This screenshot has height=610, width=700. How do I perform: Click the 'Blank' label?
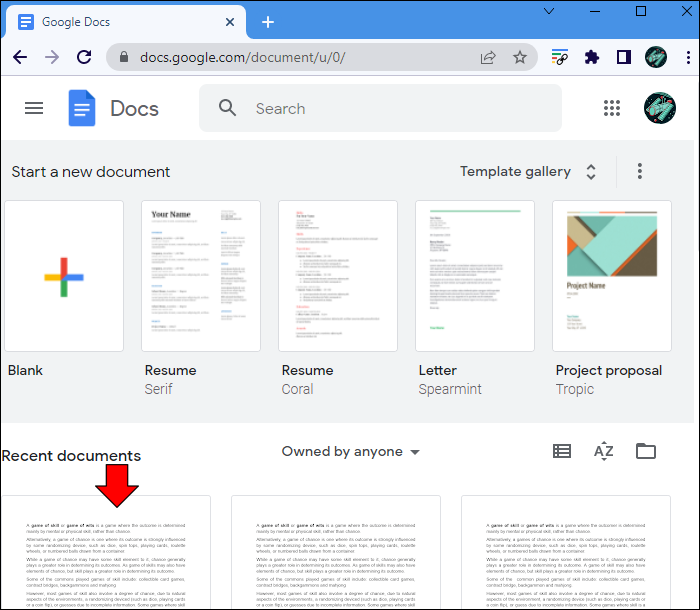click(25, 370)
